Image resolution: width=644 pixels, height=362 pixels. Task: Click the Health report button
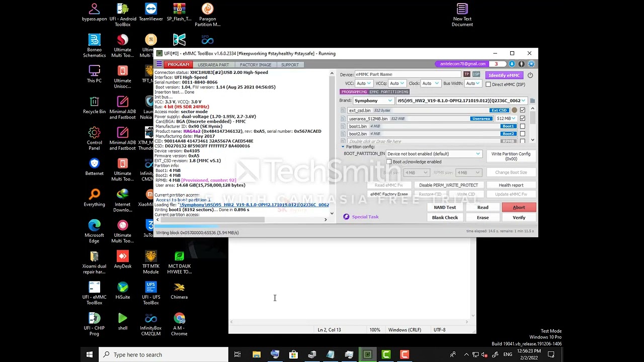[x=511, y=185]
